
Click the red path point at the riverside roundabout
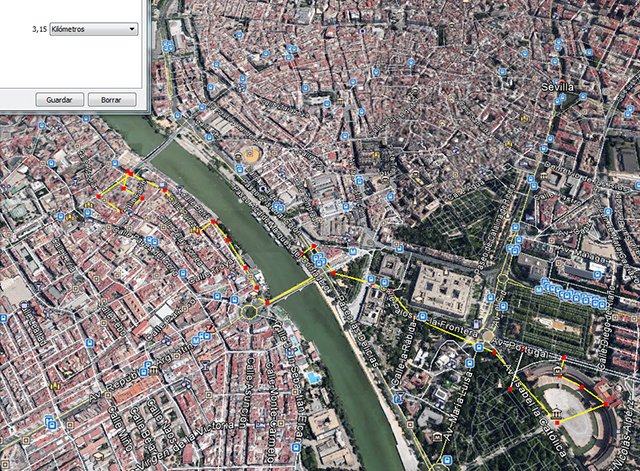point(267,301)
